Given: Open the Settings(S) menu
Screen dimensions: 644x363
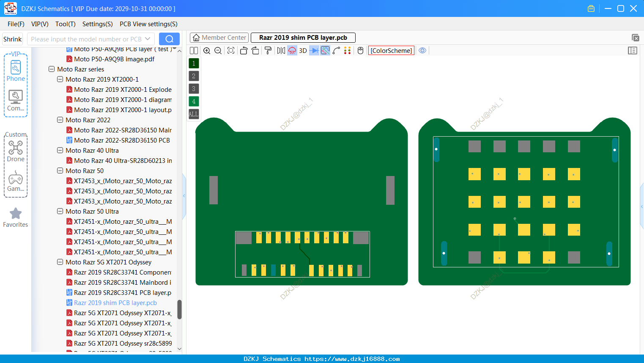Looking at the screenshot, I should click(98, 24).
